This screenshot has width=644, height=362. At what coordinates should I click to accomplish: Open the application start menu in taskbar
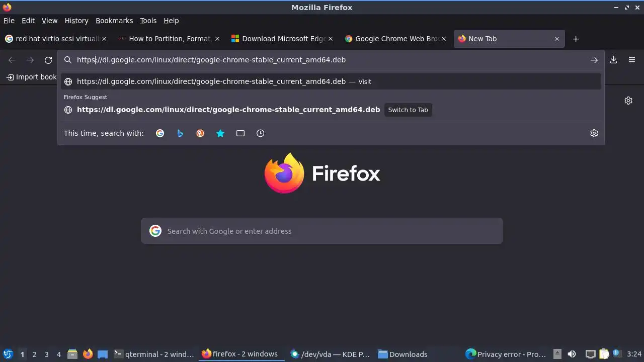click(8, 354)
